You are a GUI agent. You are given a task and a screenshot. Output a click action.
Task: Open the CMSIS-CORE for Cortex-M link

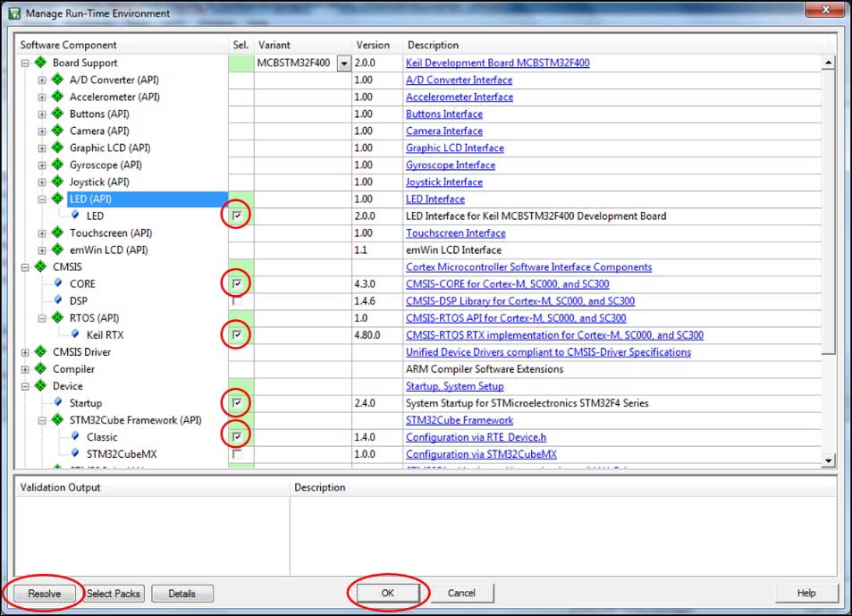[508, 284]
